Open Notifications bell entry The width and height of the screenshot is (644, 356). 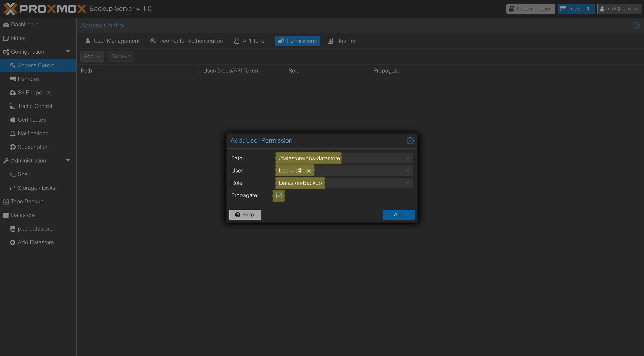coord(38,133)
